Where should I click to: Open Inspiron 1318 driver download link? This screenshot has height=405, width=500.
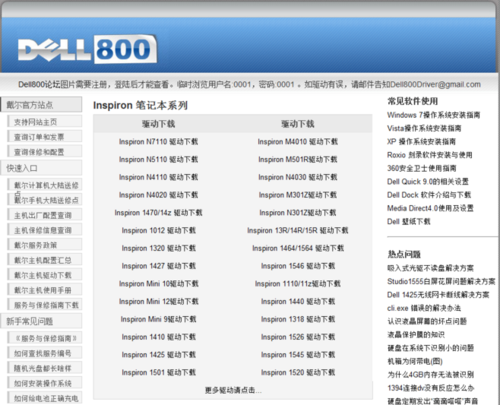coord(298,319)
